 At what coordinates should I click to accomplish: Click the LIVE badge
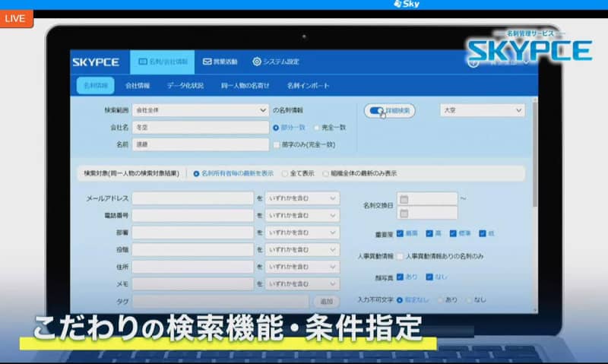tap(16, 18)
